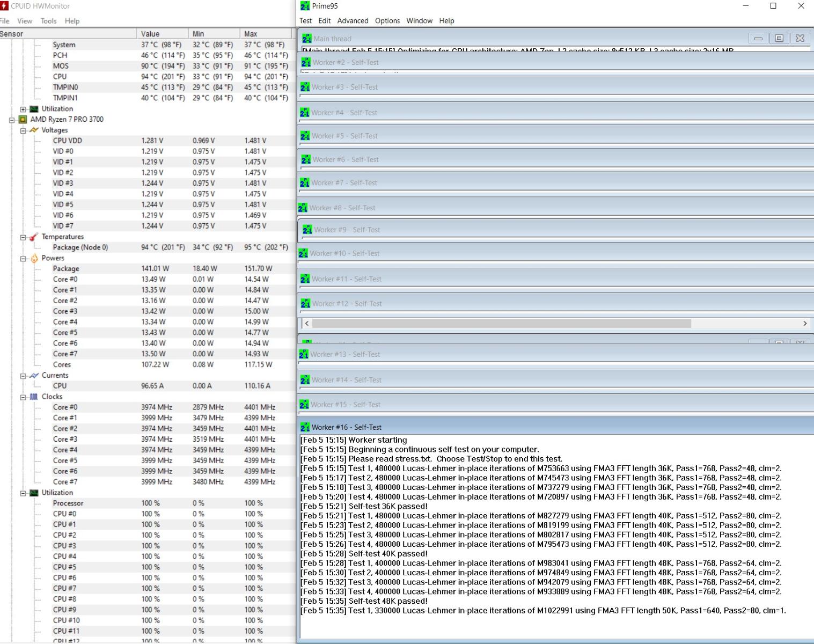Click the Sensor column header

(x=68, y=34)
